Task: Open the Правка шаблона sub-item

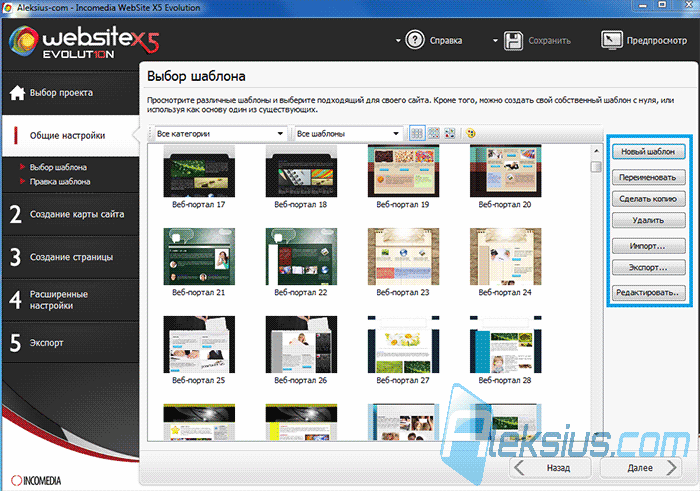Action: [x=60, y=181]
